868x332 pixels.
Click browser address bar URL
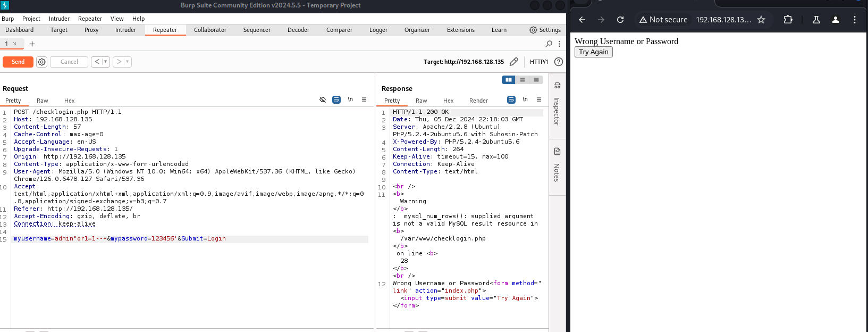[x=723, y=20]
